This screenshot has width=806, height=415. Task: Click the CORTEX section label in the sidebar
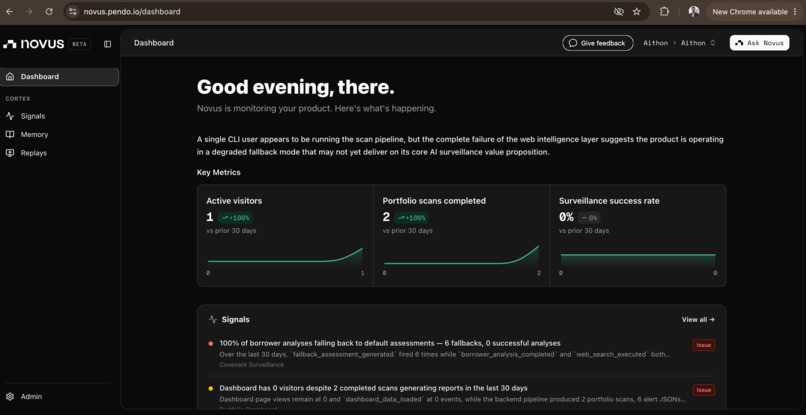18,99
